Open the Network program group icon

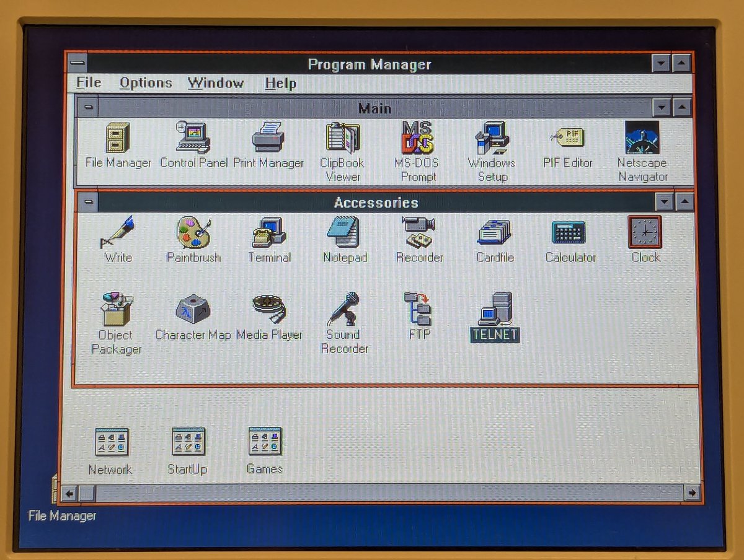112,442
